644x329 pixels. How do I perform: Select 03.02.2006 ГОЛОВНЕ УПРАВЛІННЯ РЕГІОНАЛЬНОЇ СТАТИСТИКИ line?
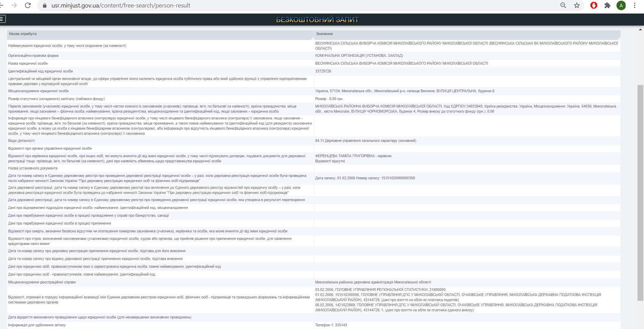pyautogui.click(x=380, y=290)
